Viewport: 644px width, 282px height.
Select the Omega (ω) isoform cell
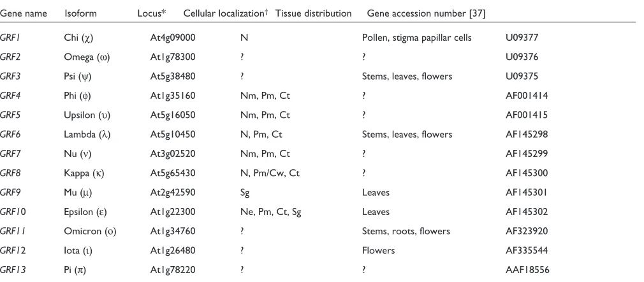click(x=87, y=57)
